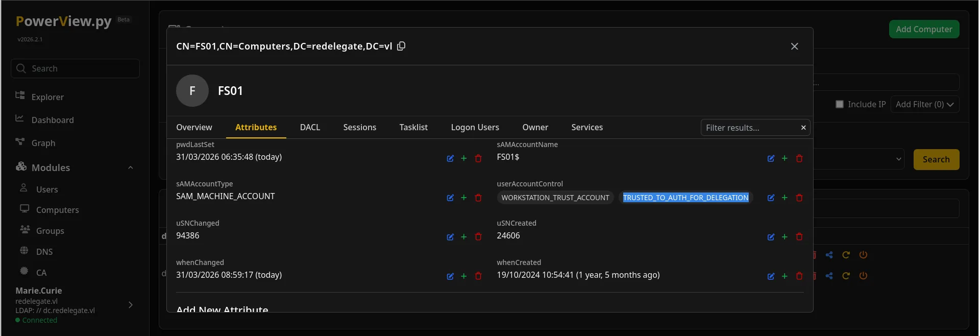Click the sidebar Search field
The width and height of the screenshot is (980, 336).
pyautogui.click(x=75, y=68)
